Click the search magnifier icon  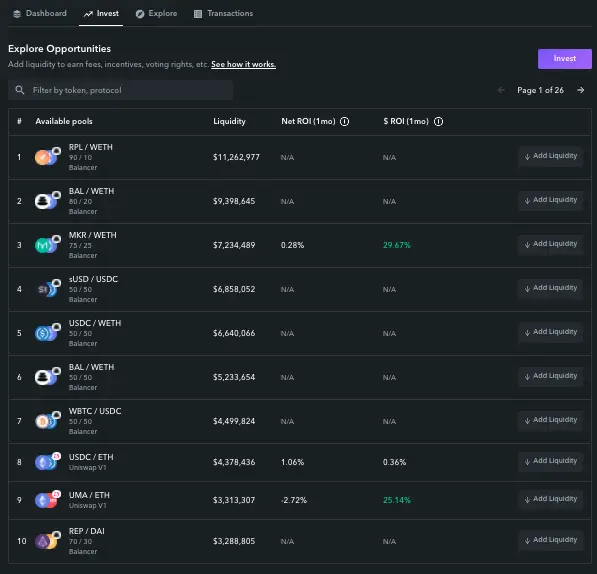(x=20, y=90)
